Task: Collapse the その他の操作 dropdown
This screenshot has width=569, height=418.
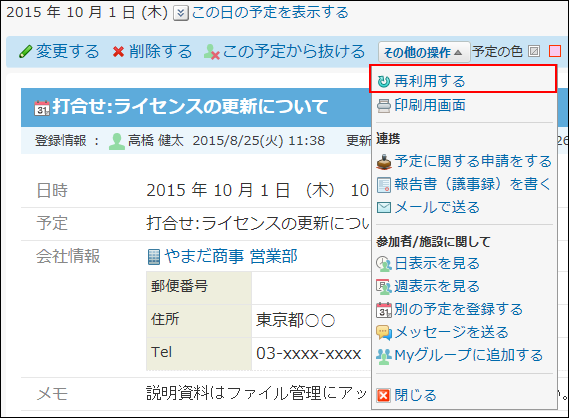Action: pyautogui.click(x=423, y=52)
